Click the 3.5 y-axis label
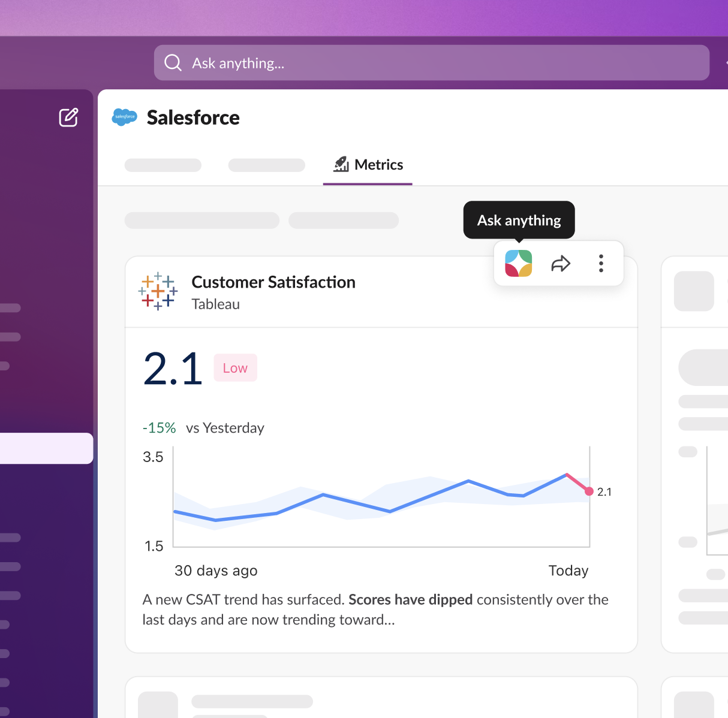 tap(153, 457)
